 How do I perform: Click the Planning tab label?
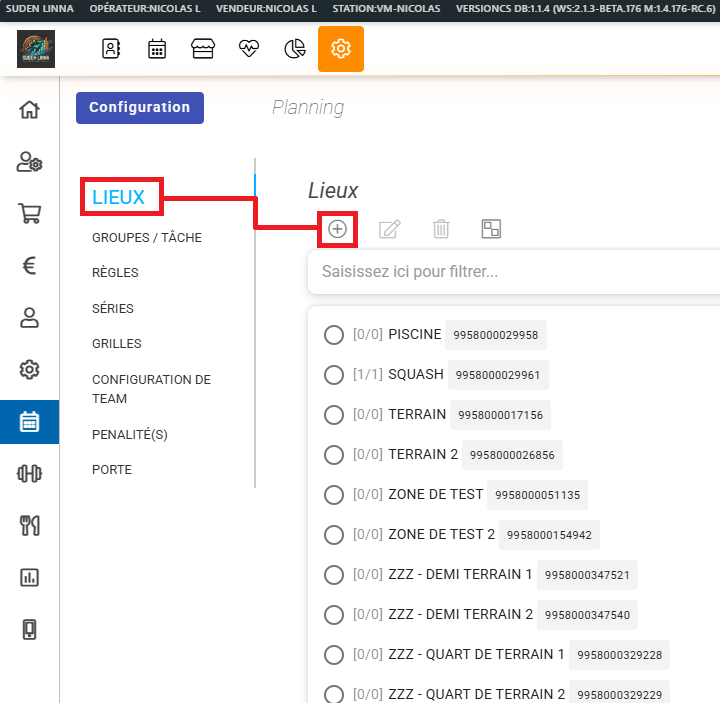pos(308,107)
